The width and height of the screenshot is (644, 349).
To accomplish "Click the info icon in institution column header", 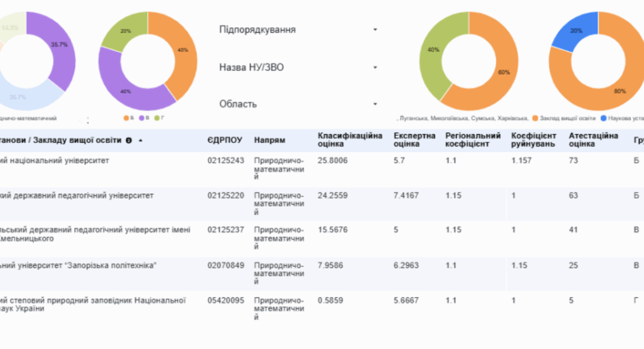I will [129, 141].
